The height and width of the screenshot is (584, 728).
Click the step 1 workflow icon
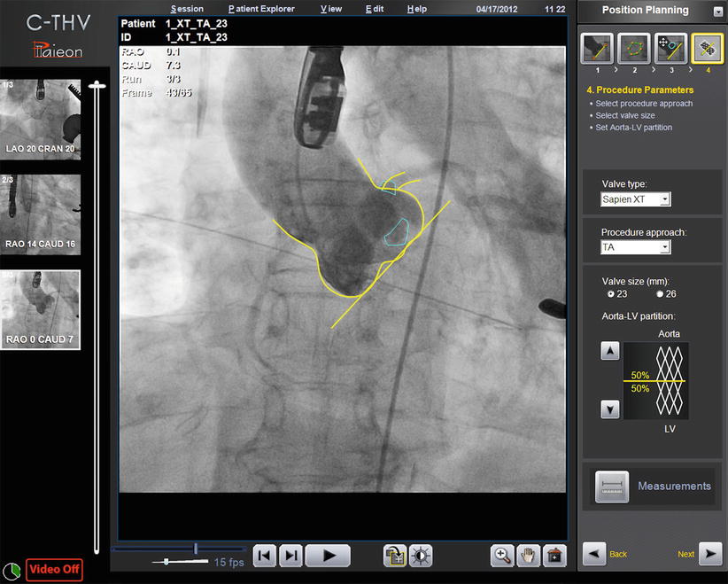pos(598,49)
